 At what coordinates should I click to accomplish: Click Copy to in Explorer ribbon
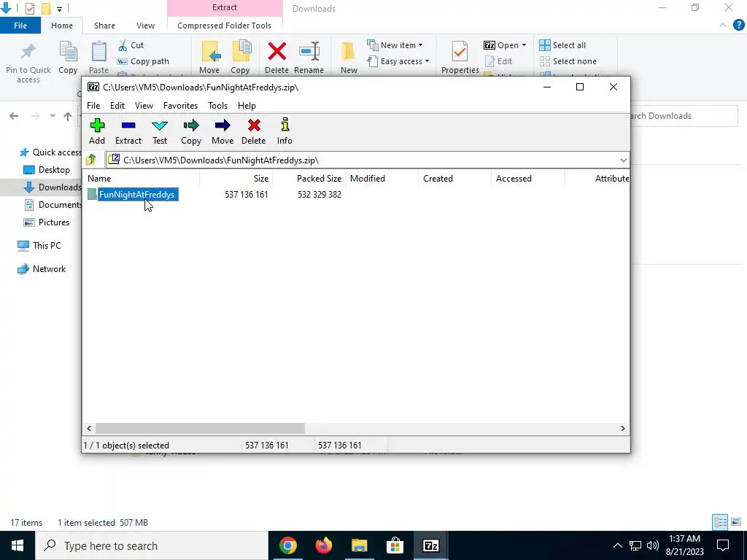240,58
